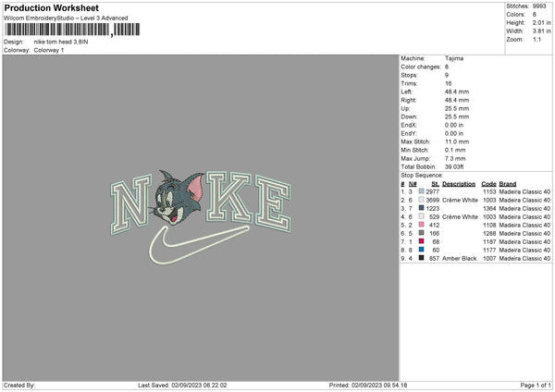Select the 'Amber Black' description text
Screen dimensions: 555x392
pyautogui.click(x=460, y=259)
